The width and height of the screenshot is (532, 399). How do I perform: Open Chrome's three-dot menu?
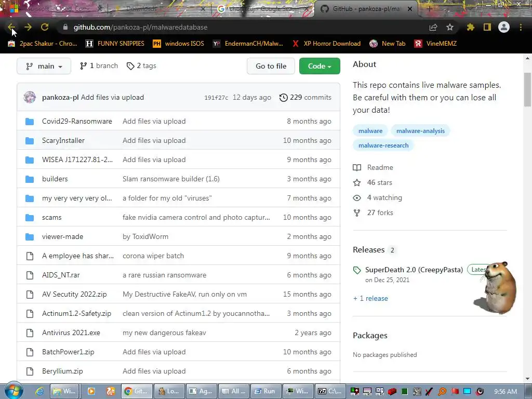521,27
